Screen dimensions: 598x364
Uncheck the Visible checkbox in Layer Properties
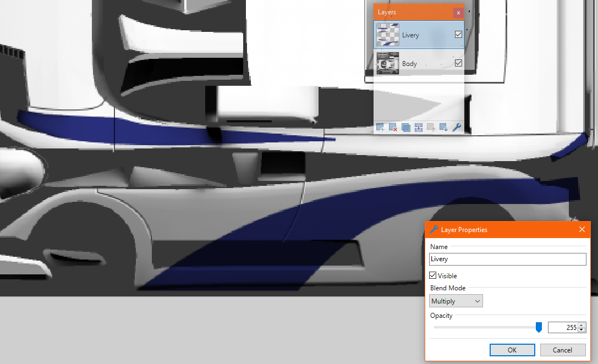tap(434, 275)
